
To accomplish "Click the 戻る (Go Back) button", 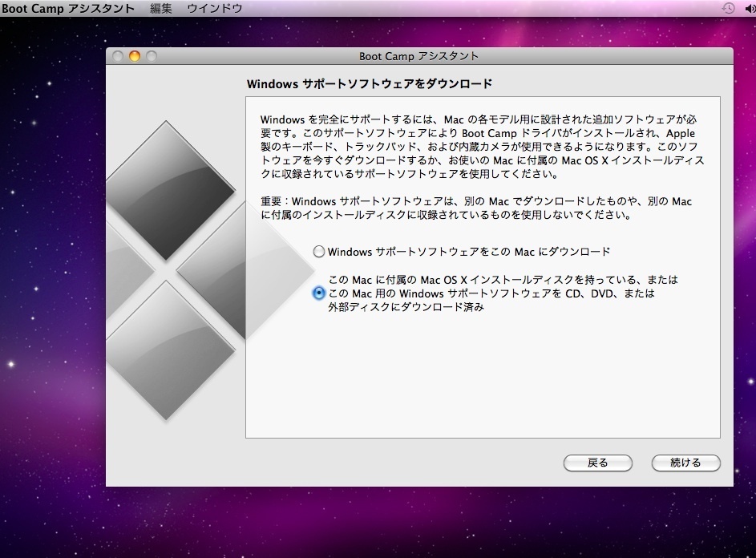I will (x=597, y=463).
